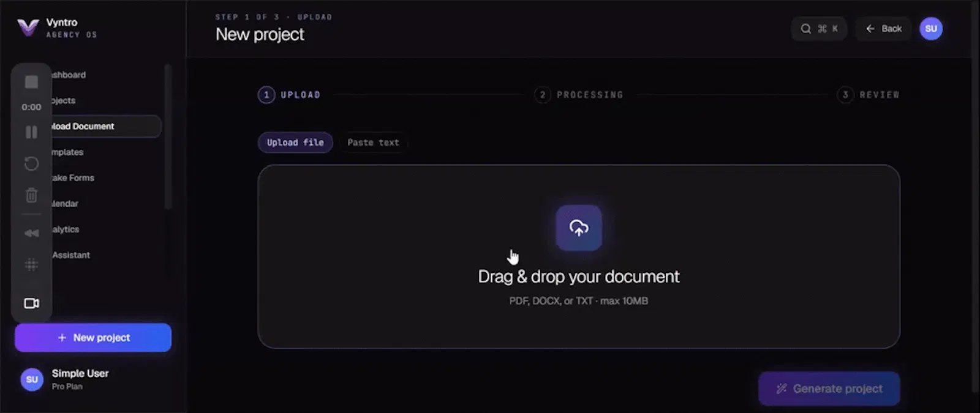980x413 pixels.
Task: Select step 3 Review in the stepper
Action: (x=869, y=95)
